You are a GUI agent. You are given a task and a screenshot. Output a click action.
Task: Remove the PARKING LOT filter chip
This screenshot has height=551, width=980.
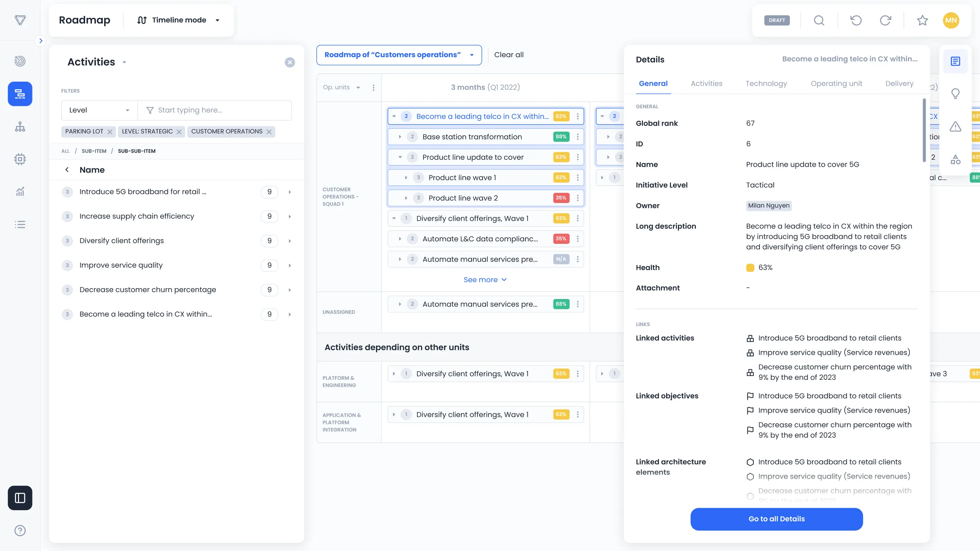[x=110, y=131]
